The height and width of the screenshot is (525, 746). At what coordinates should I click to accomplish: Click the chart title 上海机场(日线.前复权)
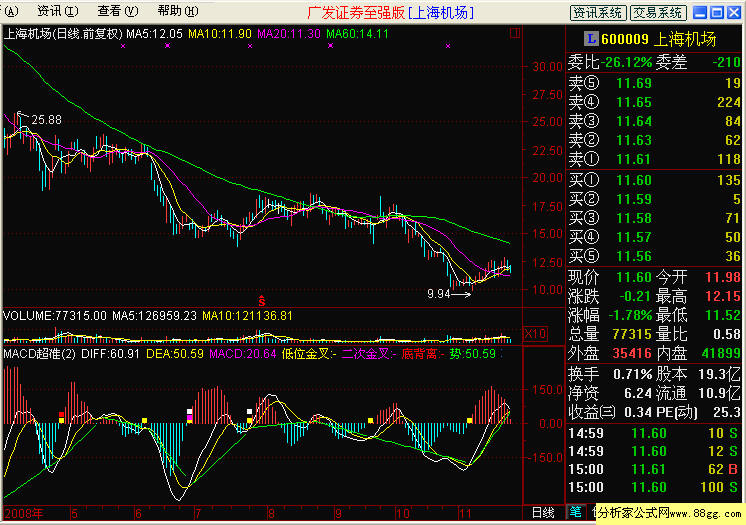(x=63, y=34)
